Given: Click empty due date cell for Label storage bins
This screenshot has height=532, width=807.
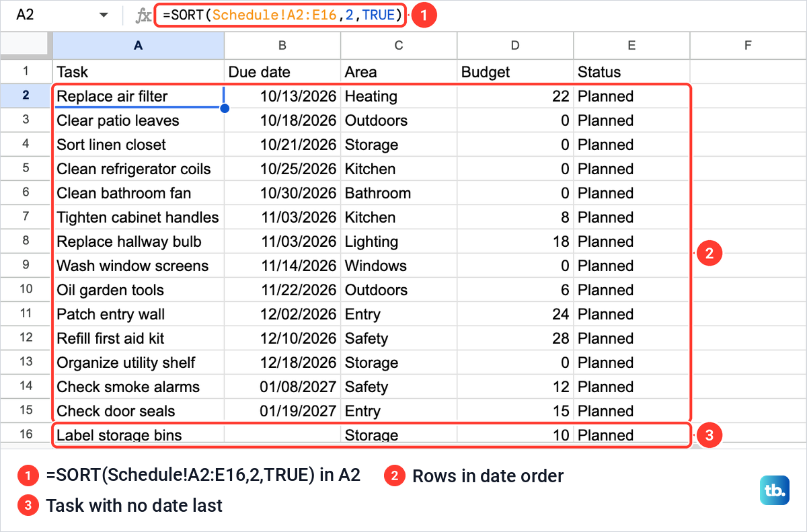Looking at the screenshot, I should coord(282,434).
